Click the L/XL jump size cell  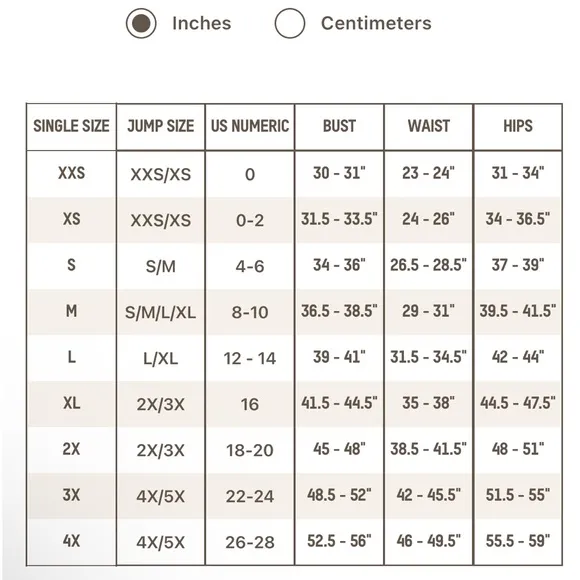(x=161, y=358)
